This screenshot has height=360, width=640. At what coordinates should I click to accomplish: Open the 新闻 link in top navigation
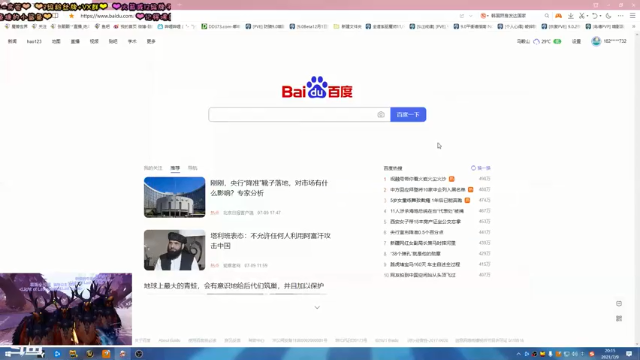(x=12, y=41)
